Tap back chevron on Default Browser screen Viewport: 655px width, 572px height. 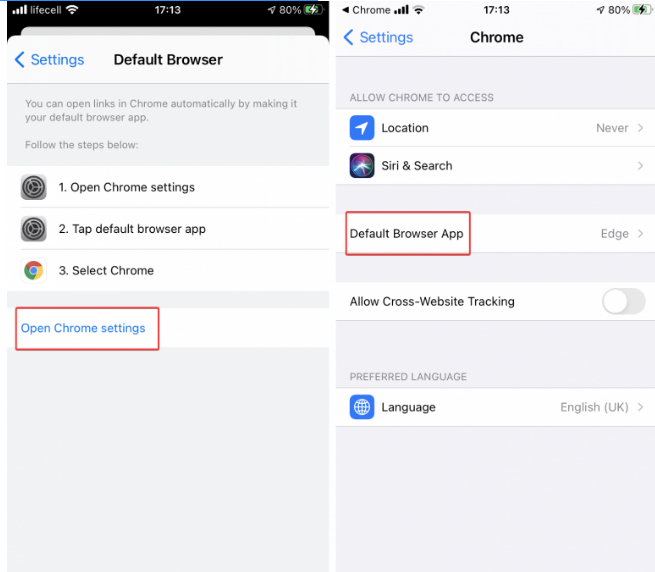[x=20, y=60]
